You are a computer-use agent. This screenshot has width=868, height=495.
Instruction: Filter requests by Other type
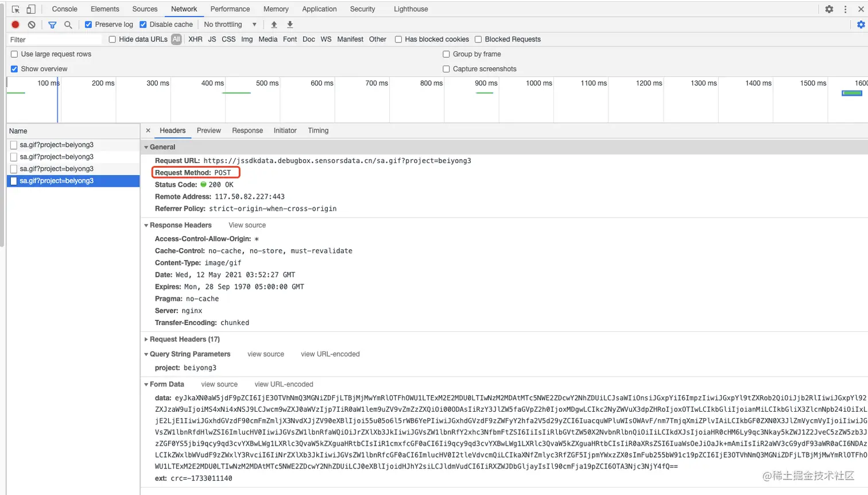[378, 40]
